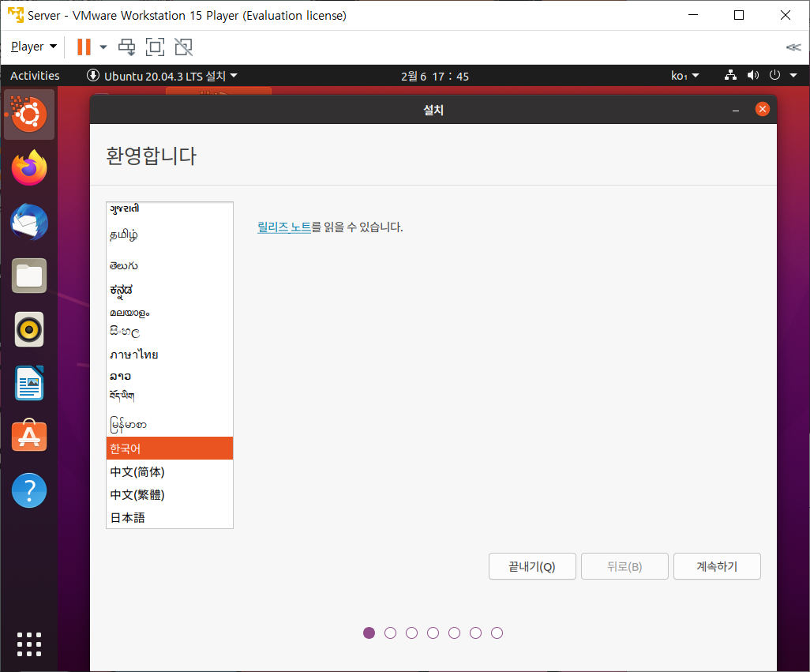Click the first filled progress dot
The image size is (810, 672).
(369, 633)
